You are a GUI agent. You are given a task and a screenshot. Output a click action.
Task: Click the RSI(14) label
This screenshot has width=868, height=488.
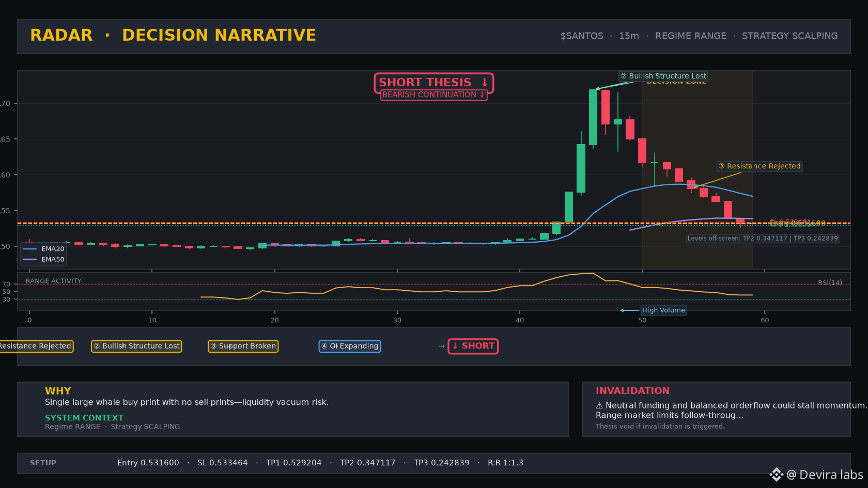pos(830,282)
